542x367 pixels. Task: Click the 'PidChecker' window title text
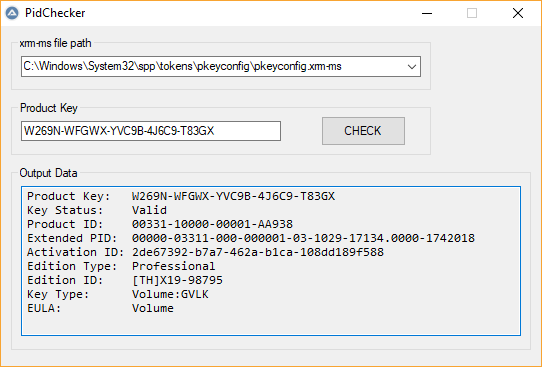coord(55,13)
